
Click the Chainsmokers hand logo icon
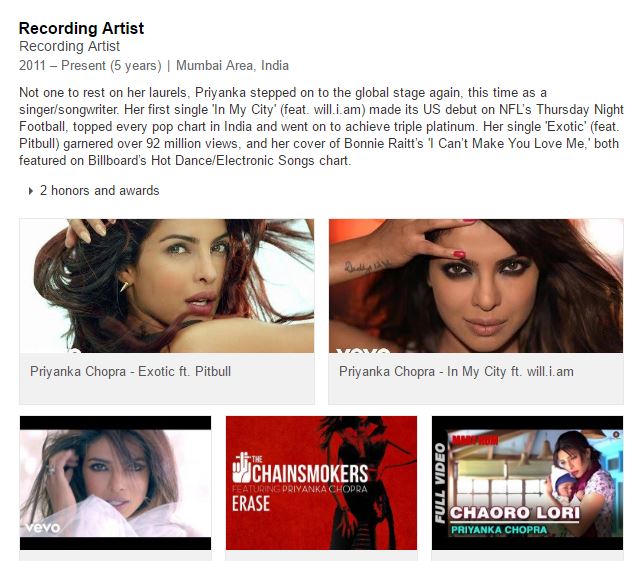coord(241,468)
